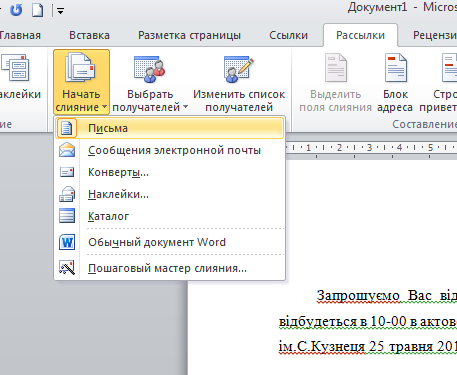
Task: Create a new document with the blank page icon
Action: [37, 10]
